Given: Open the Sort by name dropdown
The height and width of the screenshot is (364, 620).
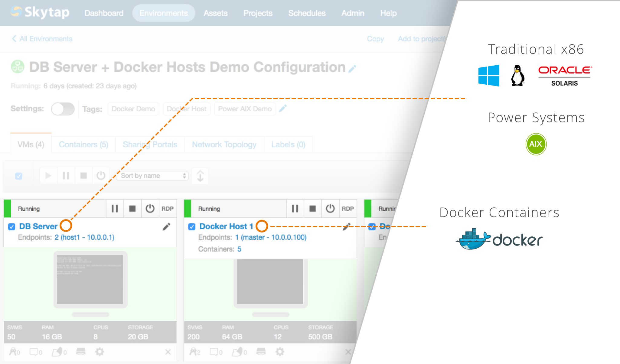Looking at the screenshot, I should coord(153,176).
